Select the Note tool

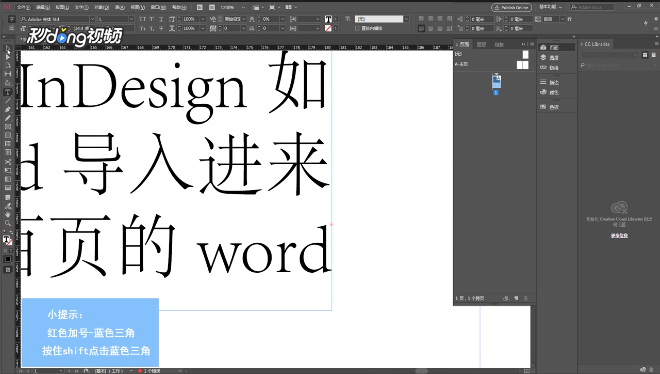(8, 197)
